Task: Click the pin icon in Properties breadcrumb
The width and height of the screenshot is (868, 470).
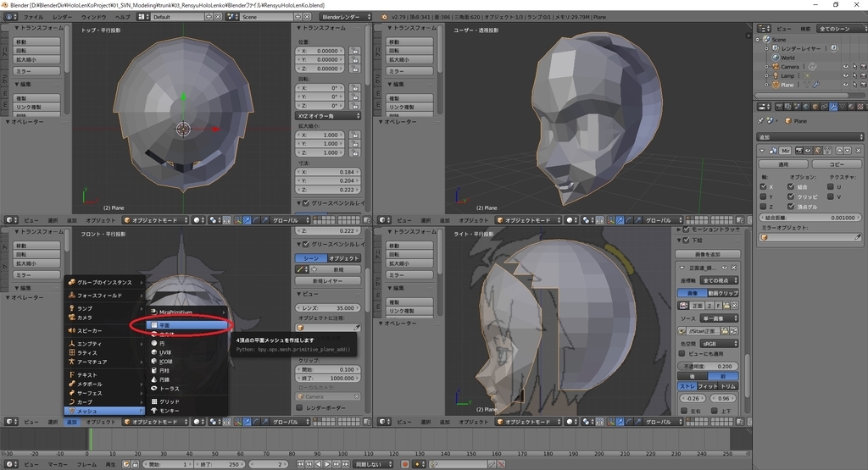Action: point(760,120)
